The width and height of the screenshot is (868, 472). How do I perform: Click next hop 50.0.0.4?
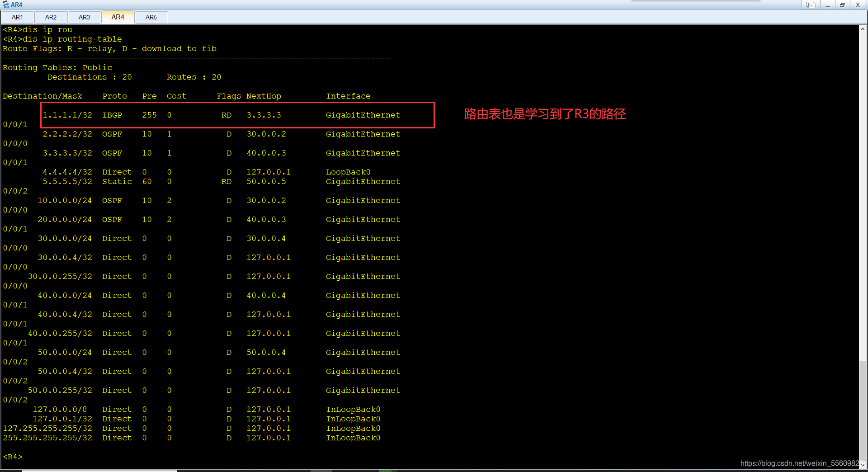[266, 353]
